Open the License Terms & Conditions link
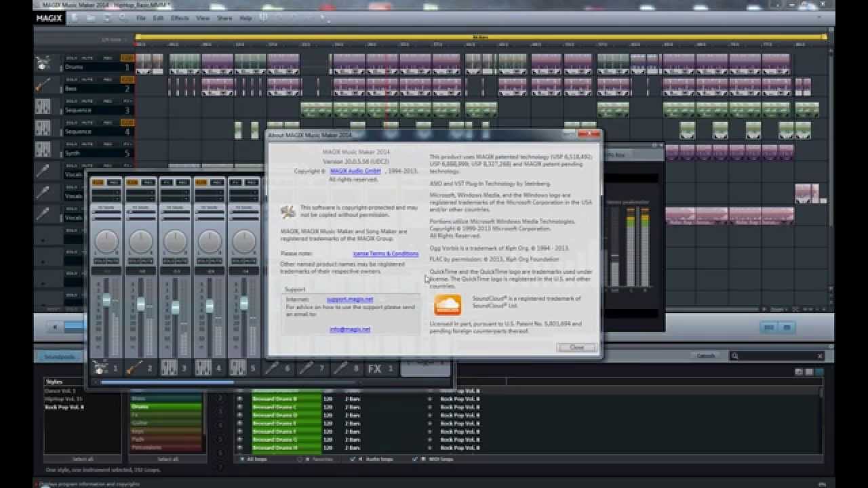Screen dimensions: 868x488 click(x=386, y=253)
